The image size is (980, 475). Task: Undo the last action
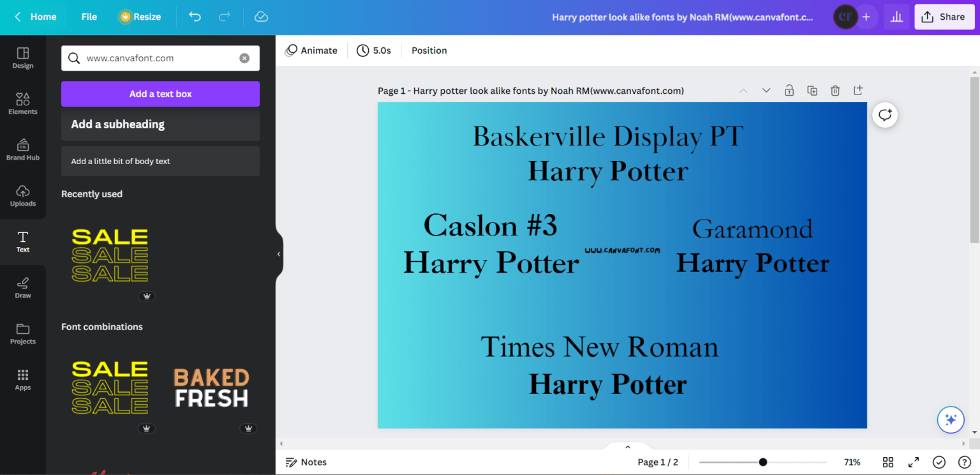[x=195, y=17]
